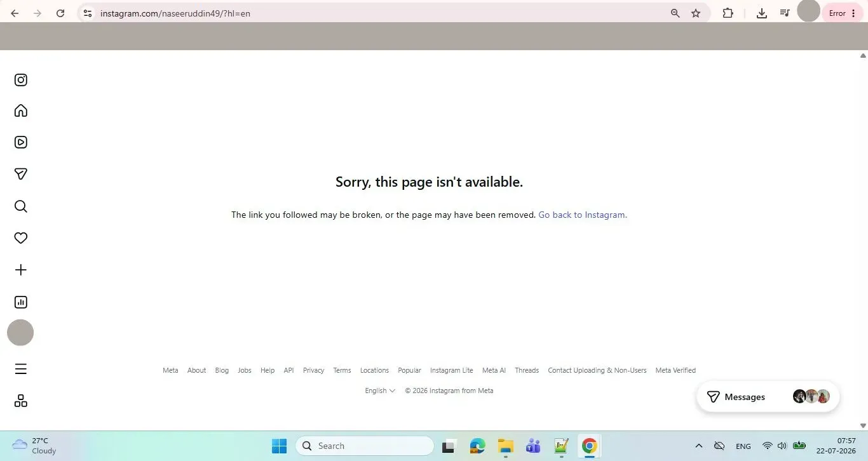Open direct messages paper plane icon
Image resolution: width=868 pixels, height=461 pixels.
[x=21, y=174]
